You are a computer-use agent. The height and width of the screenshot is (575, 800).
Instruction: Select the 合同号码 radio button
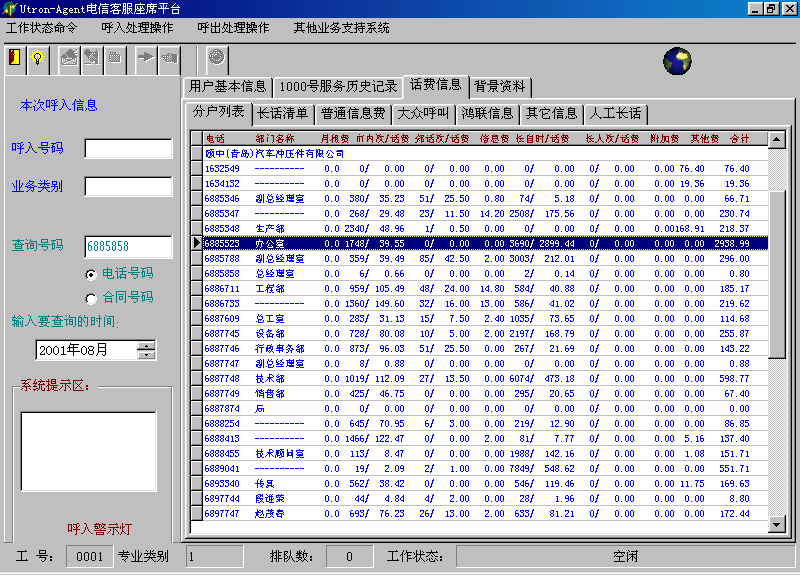(x=91, y=297)
